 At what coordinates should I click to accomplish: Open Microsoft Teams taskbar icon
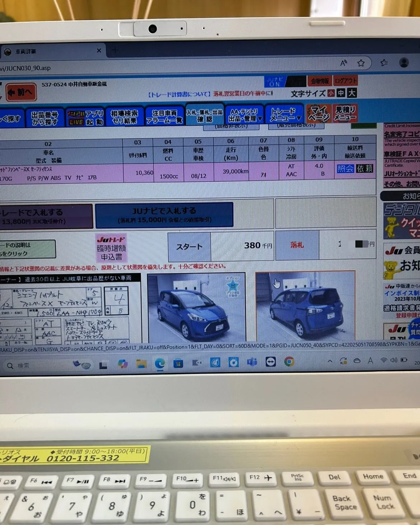[252, 362]
